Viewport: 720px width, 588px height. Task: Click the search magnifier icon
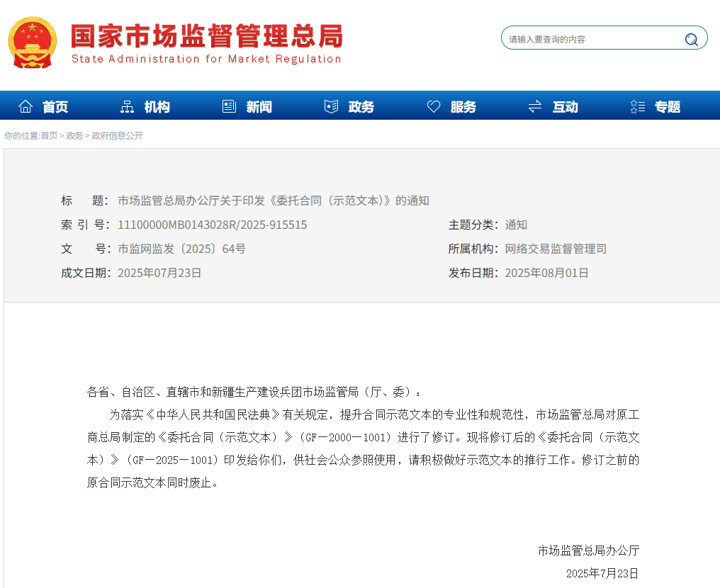[691, 39]
